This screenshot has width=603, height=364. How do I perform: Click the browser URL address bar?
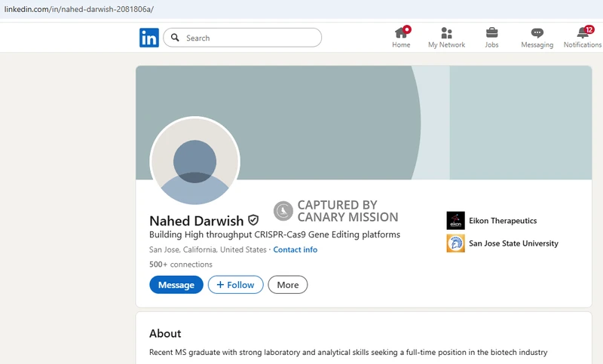pyautogui.click(x=301, y=9)
